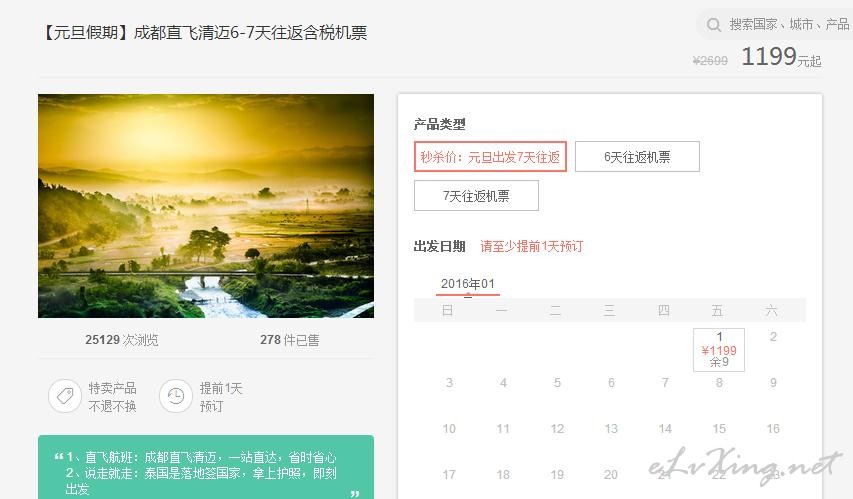Click the 请至少提前1天预订 notice text
Image resolution: width=853 pixels, height=499 pixels.
tap(531, 247)
